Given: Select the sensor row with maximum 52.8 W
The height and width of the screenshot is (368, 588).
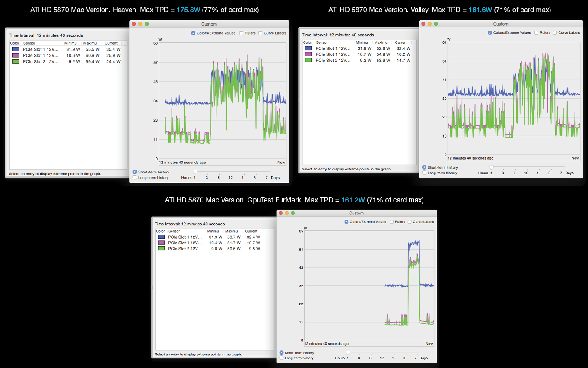Looking at the screenshot, I should pyautogui.click(x=359, y=48).
